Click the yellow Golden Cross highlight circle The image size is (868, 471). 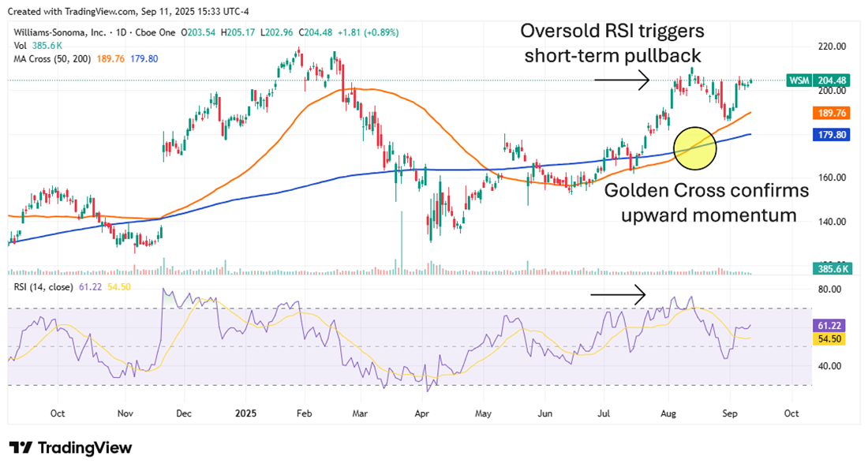point(694,148)
